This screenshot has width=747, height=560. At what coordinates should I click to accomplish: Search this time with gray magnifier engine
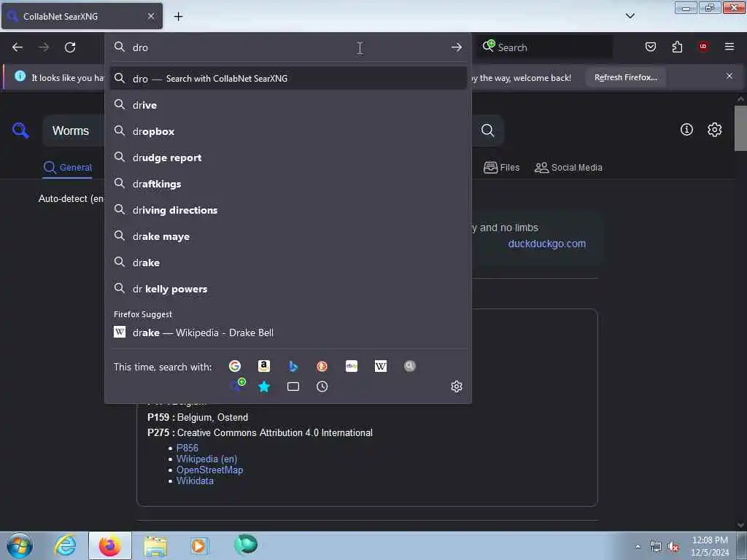pos(410,366)
